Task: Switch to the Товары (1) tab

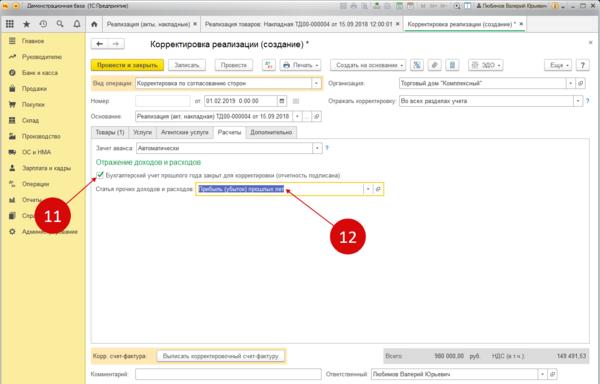Action: [x=110, y=132]
